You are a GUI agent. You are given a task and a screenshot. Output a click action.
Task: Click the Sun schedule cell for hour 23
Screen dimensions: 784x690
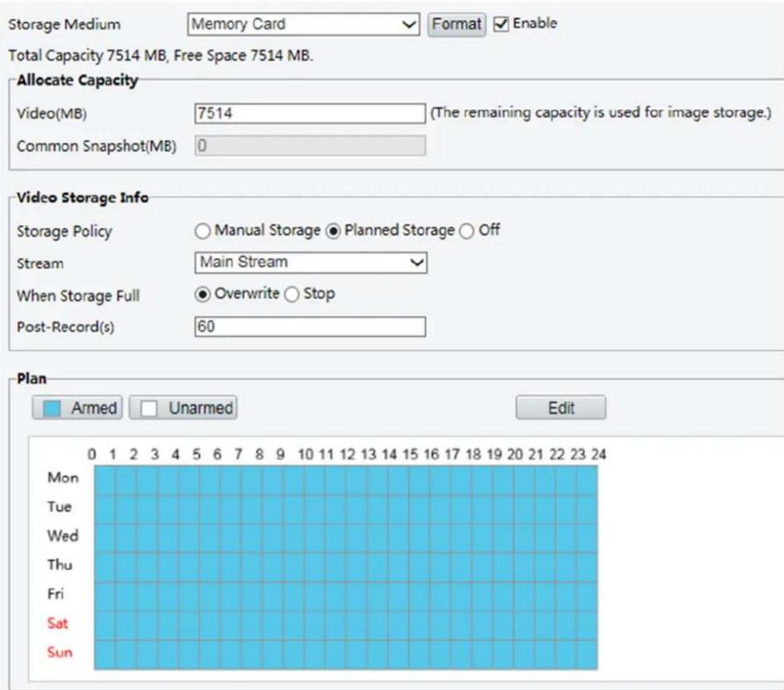tap(587, 654)
